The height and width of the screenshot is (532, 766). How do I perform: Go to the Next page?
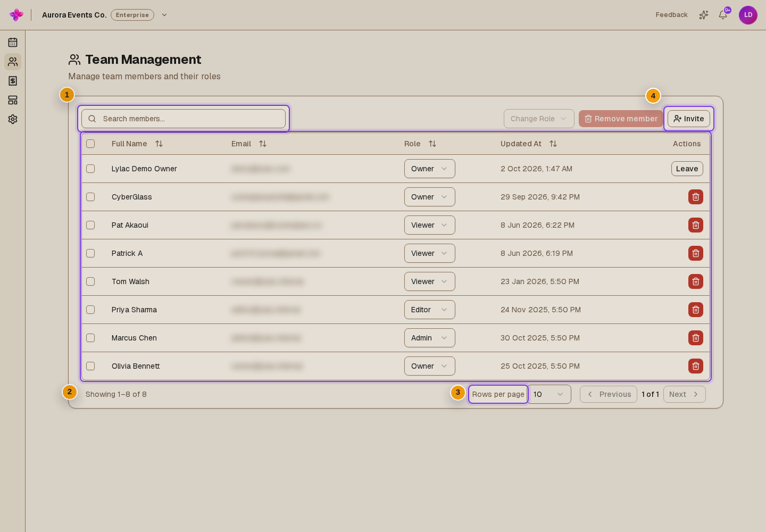pos(684,394)
